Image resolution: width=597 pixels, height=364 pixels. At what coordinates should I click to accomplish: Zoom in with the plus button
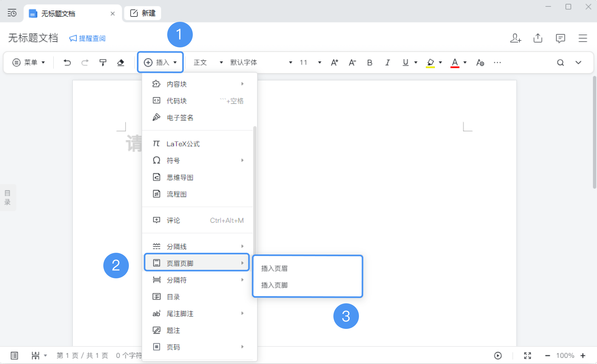point(583,355)
